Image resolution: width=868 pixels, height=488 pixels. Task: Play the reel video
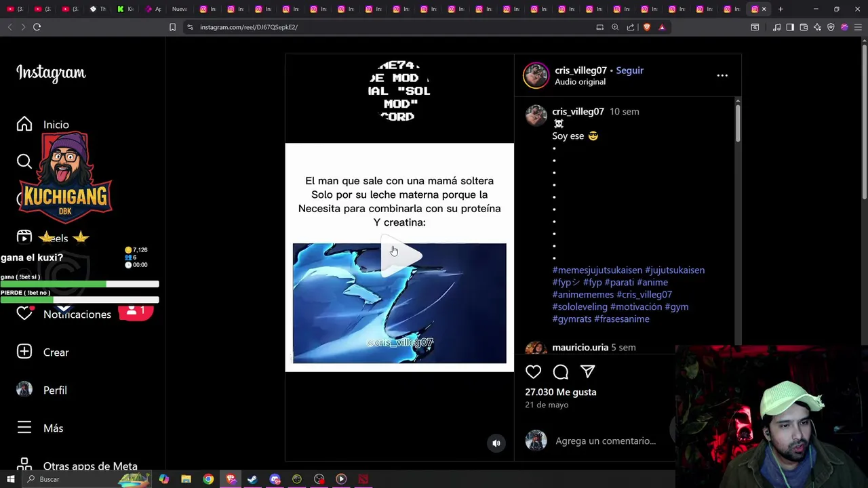(x=401, y=256)
